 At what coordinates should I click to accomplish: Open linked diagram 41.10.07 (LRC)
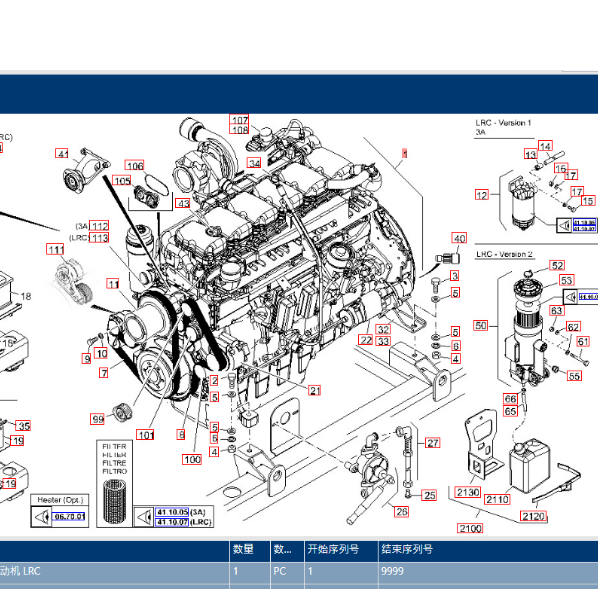[172, 521]
